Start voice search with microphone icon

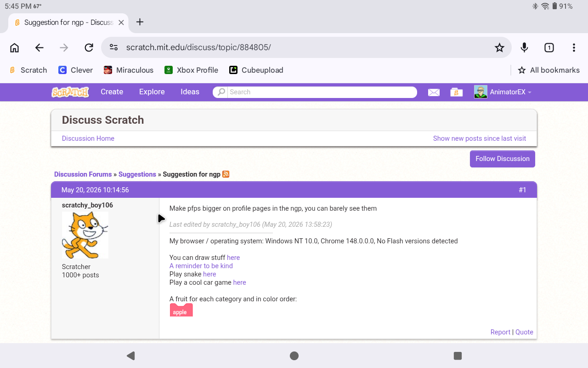524,47
